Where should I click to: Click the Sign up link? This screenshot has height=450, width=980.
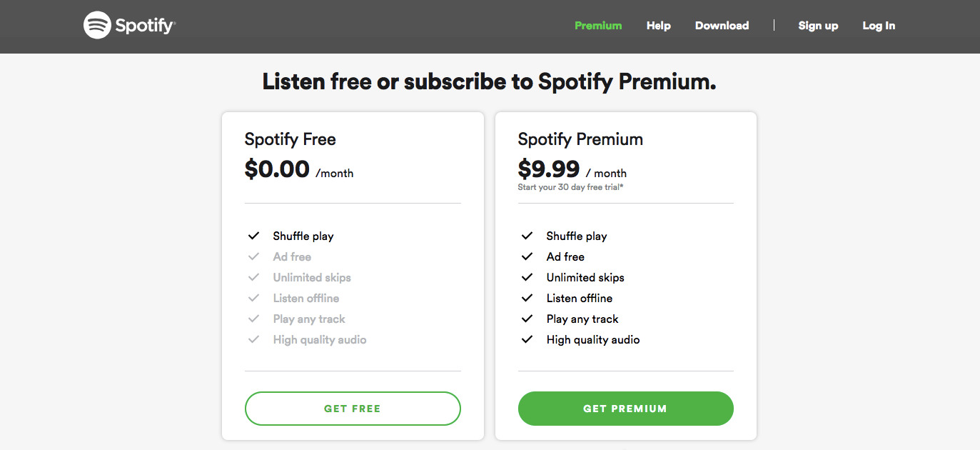point(818,26)
